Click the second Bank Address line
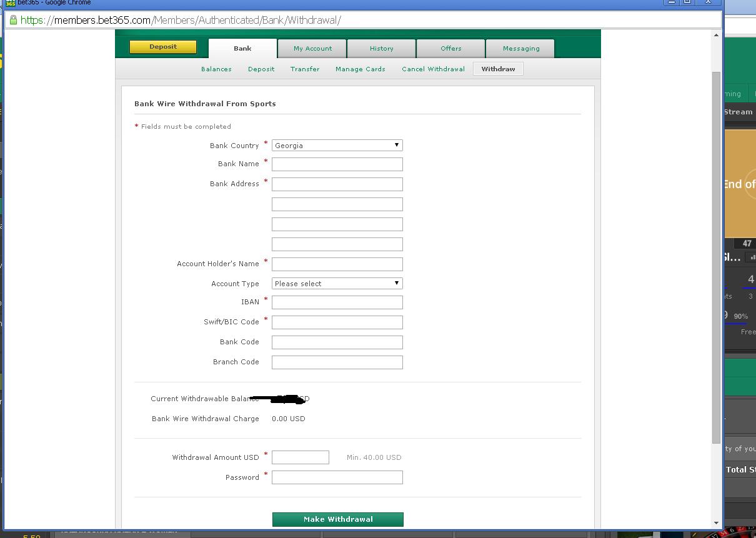Screen dimensions: 756x538 [x=337, y=204]
